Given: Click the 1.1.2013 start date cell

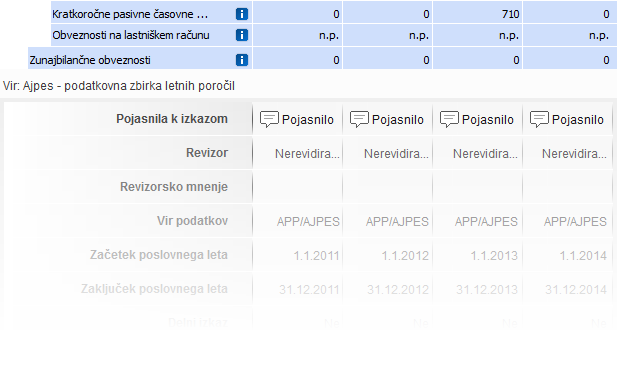Looking at the screenshot, I should click(x=494, y=256).
